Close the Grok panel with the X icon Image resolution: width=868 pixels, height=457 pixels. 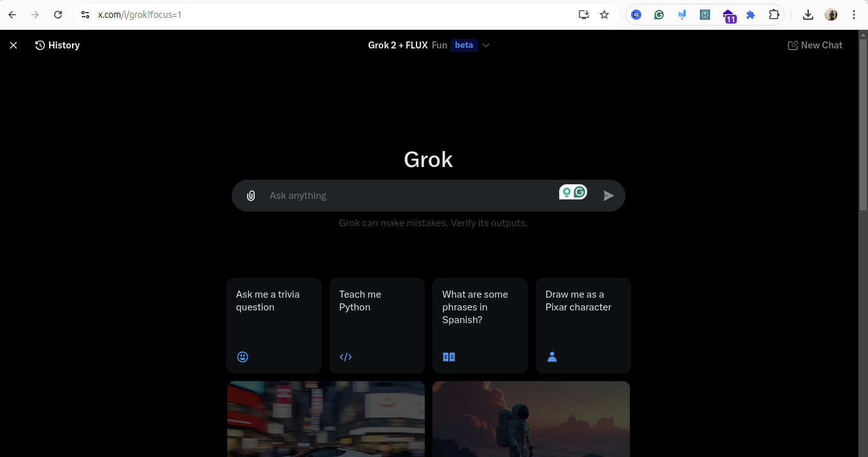(x=13, y=45)
